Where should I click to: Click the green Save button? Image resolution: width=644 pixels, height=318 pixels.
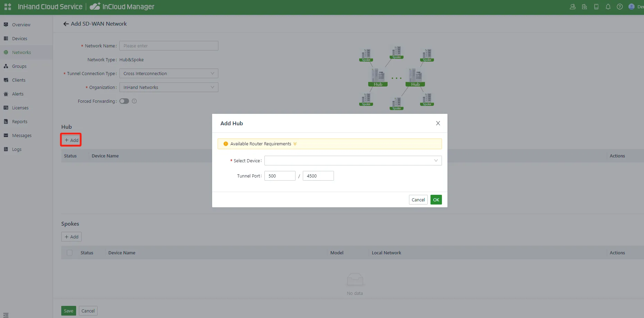(69, 311)
